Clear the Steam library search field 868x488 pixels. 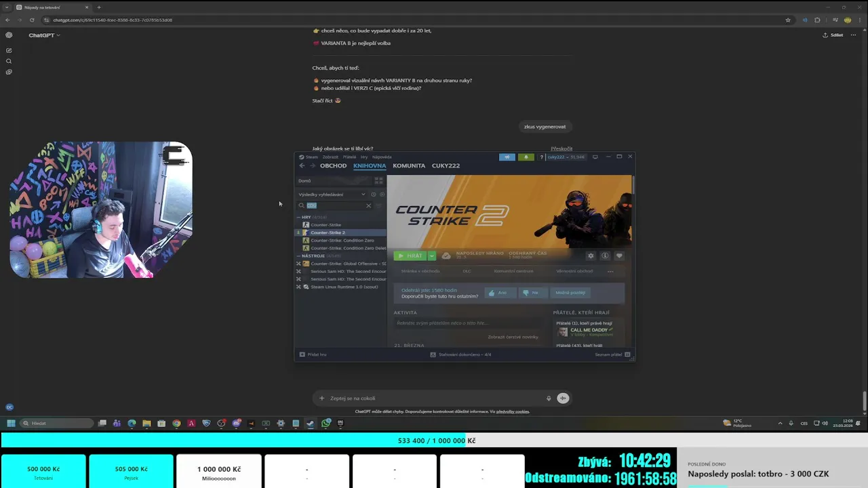(x=369, y=205)
